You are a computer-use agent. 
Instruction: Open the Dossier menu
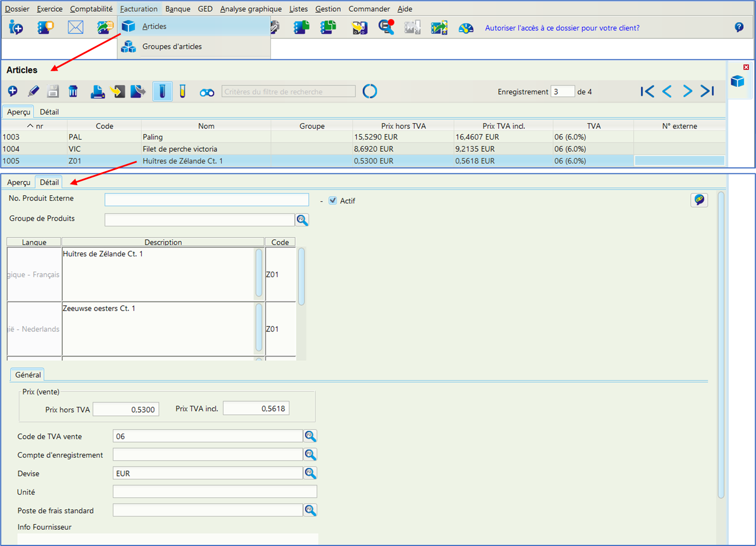coord(17,9)
